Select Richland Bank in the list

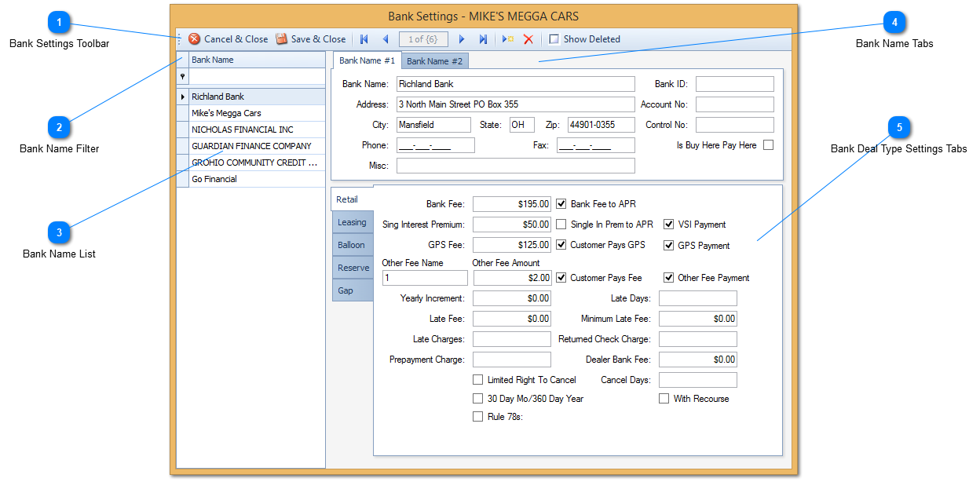[257, 97]
